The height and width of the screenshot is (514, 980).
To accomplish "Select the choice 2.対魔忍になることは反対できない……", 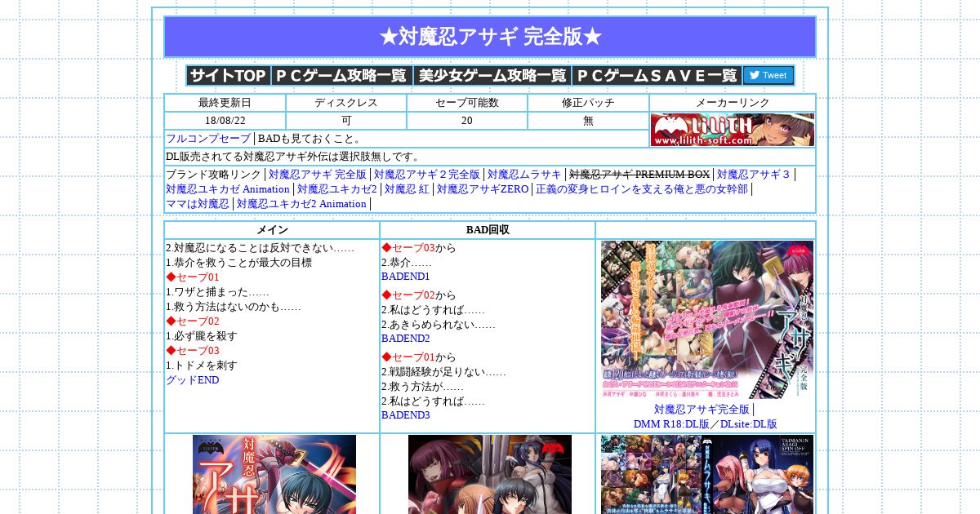I will coord(260,248).
